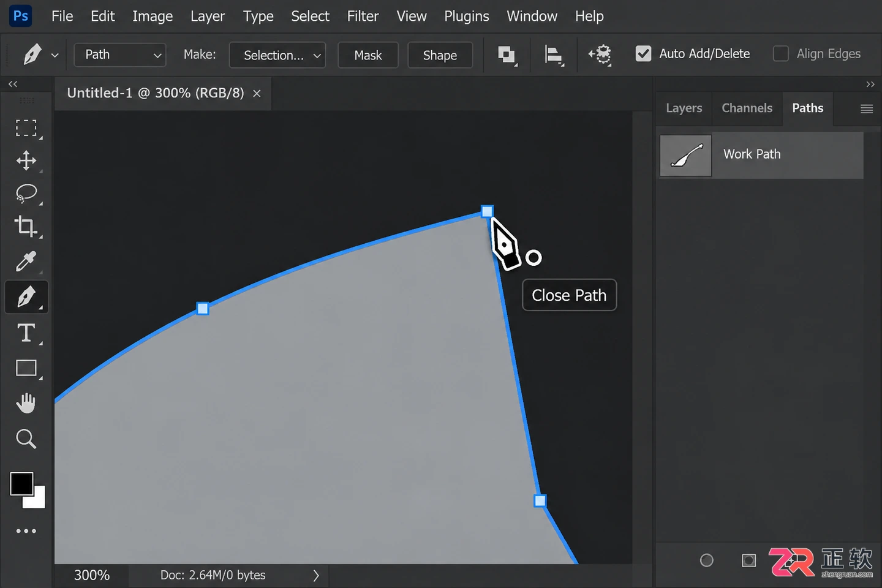Close the Untitled-1 document tab
882x588 pixels.
click(257, 93)
